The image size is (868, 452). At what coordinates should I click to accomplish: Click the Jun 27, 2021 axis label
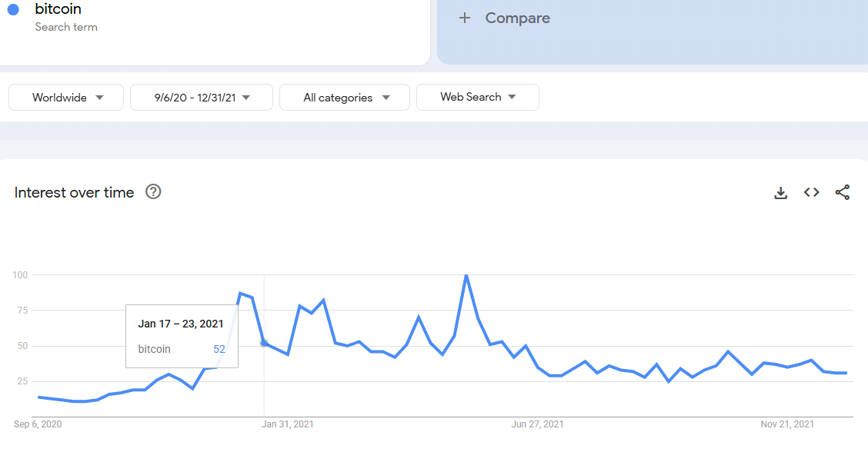(x=537, y=424)
